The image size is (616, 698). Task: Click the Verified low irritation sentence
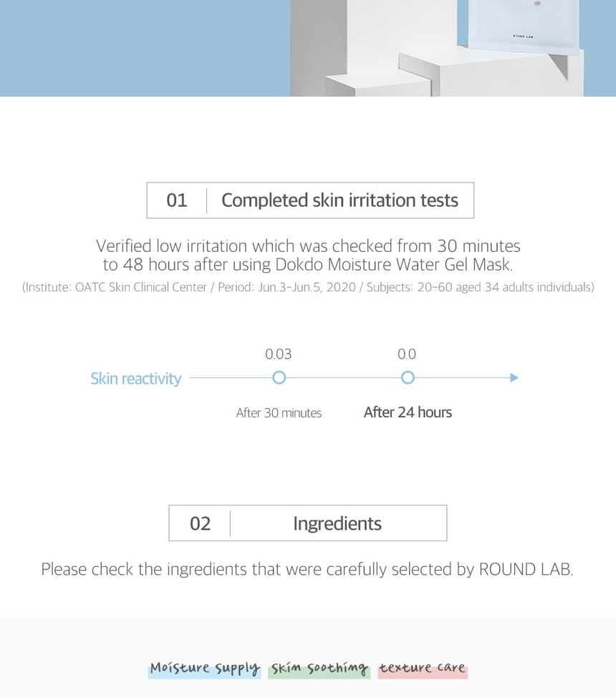coord(308,246)
